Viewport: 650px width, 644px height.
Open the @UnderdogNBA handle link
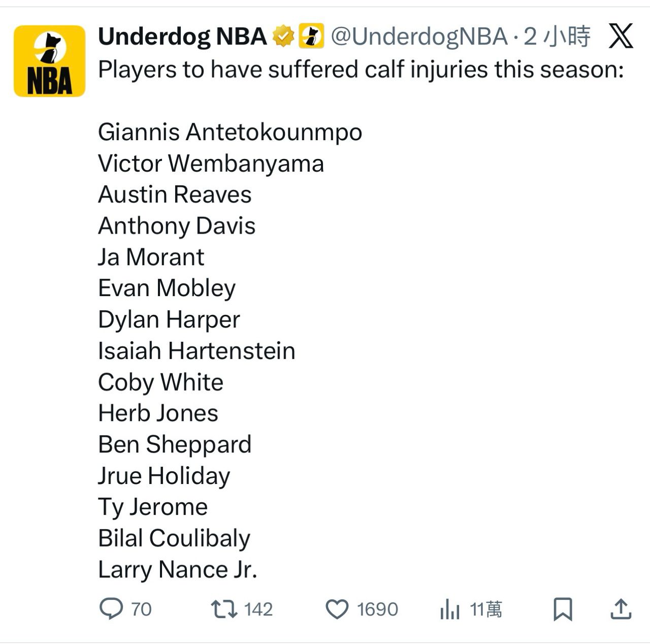419,37
